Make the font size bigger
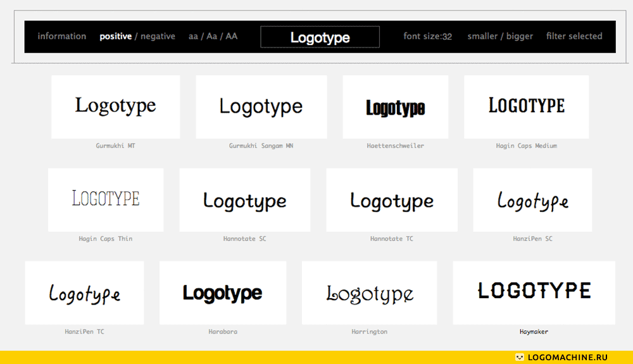This screenshot has height=364, width=633. pos(520,36)
